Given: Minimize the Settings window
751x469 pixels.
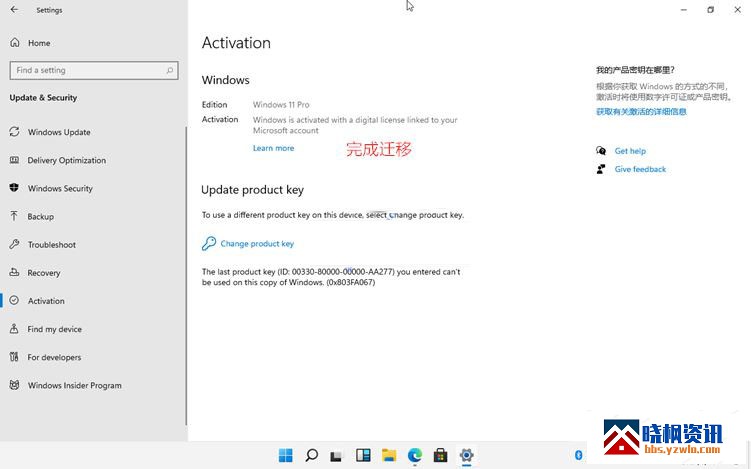Looking at the screenshot, I should pos(684,10).
